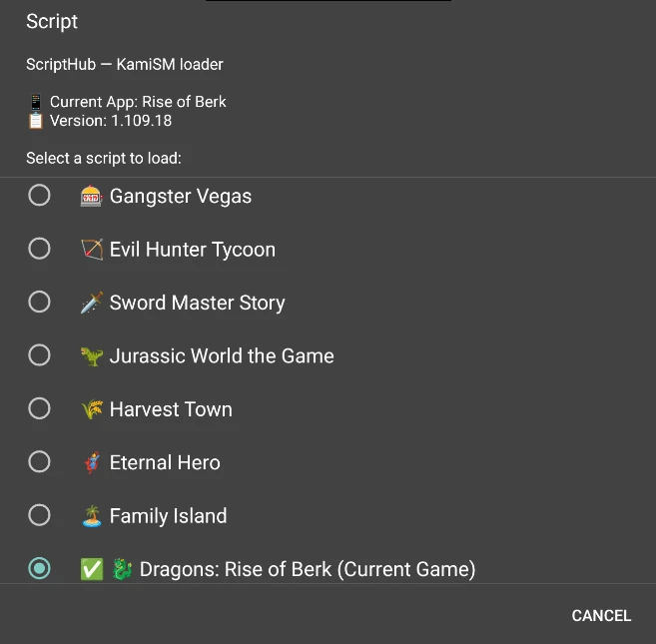Select the Harvest Town radio button
Image resolution: width=656 pixels, height=644 pixels.
point(39,408)
